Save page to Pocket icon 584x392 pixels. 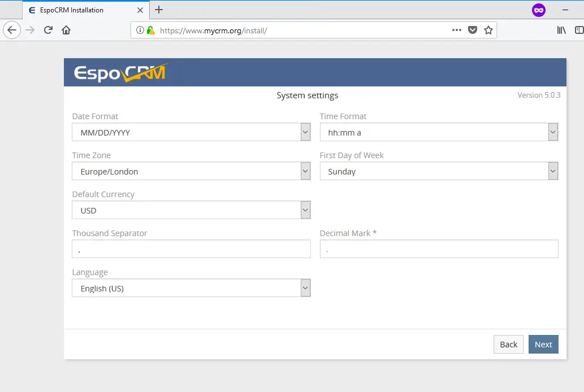(473, 30)
